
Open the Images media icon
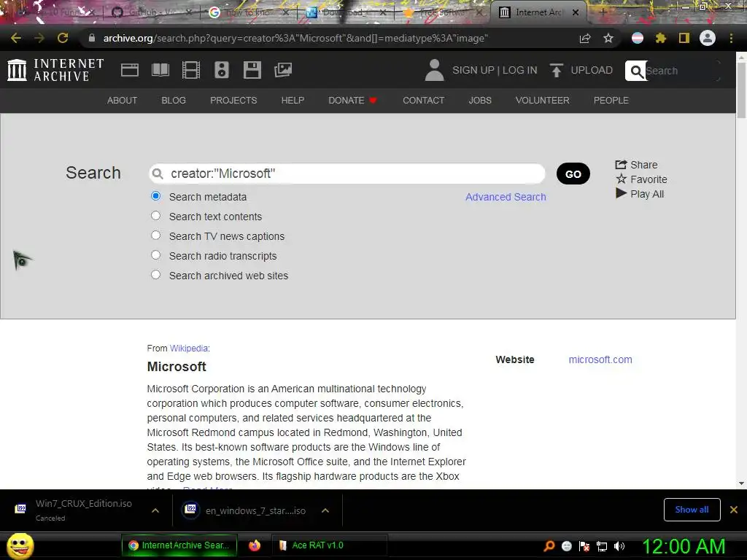[x=283, y=70]
